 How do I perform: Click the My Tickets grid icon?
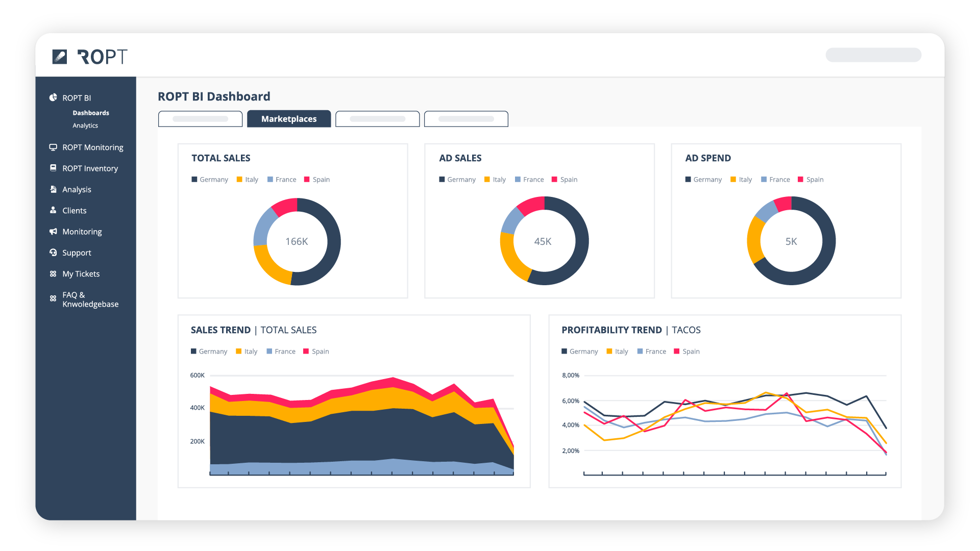click(x=53, y=274)
